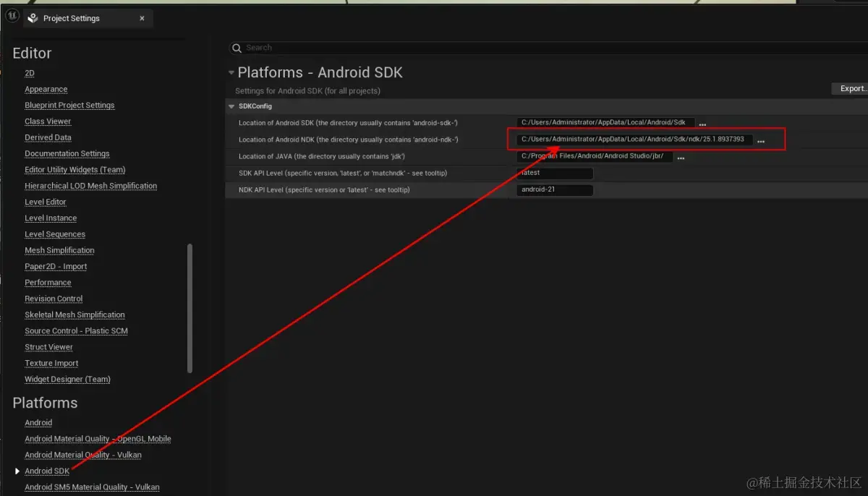Edit the Android SDK path field
The image size is (868, 496).
click(605, 123)
